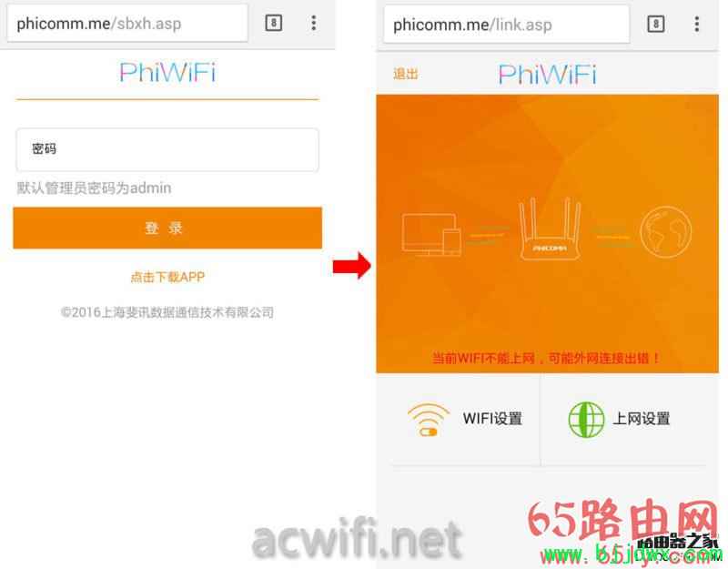
Task: Click the router illustration icon
Action: pyautogui.click(x=551, y=229)
